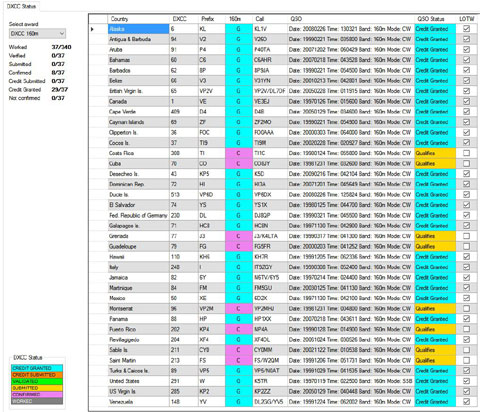Click the DL2GG/YV5 call cell
The image size is (480, 412).
270,402
